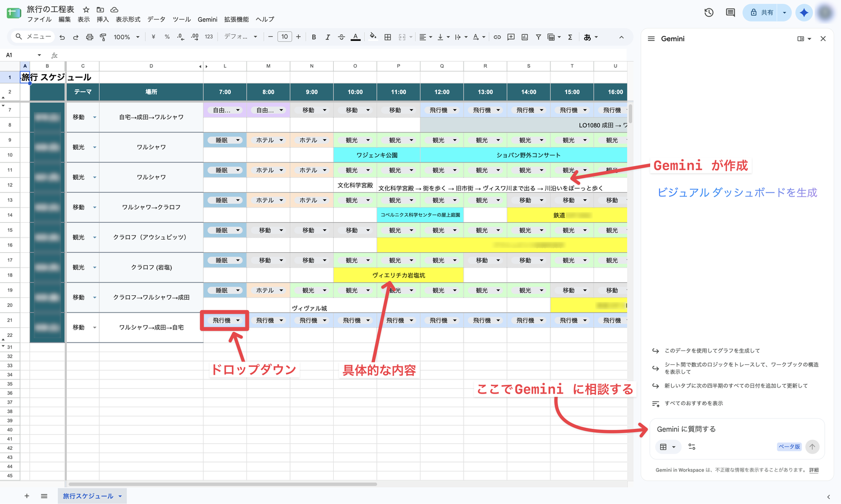Open the 移動 theme dropdown for 自宅→成田→ワルシャワ
The width and height of the screenshot is (841, 504).
point(95,117)
